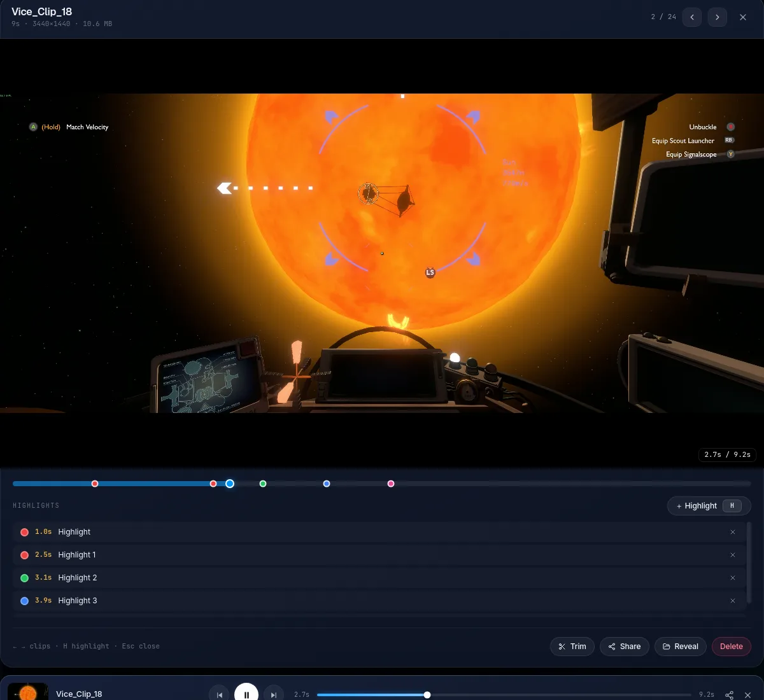Click the 2 / 24 clip counter
This screenshot has width=764, height=700.
[x=663, y=17]
